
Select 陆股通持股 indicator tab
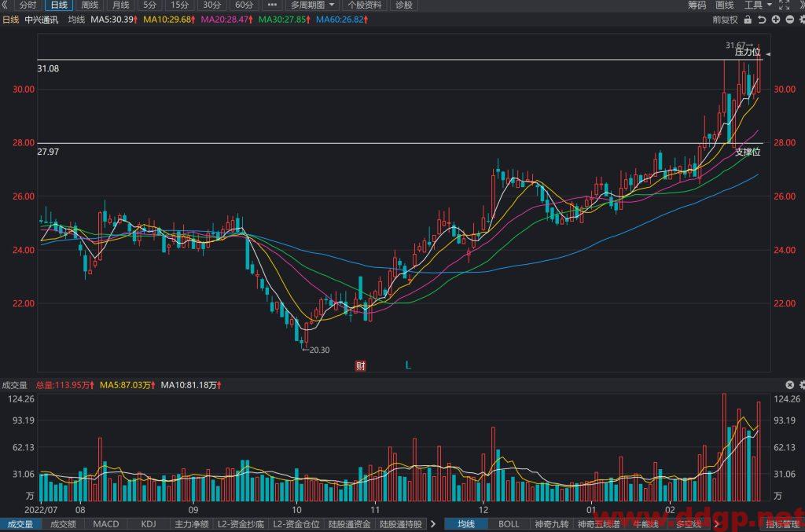401,524
